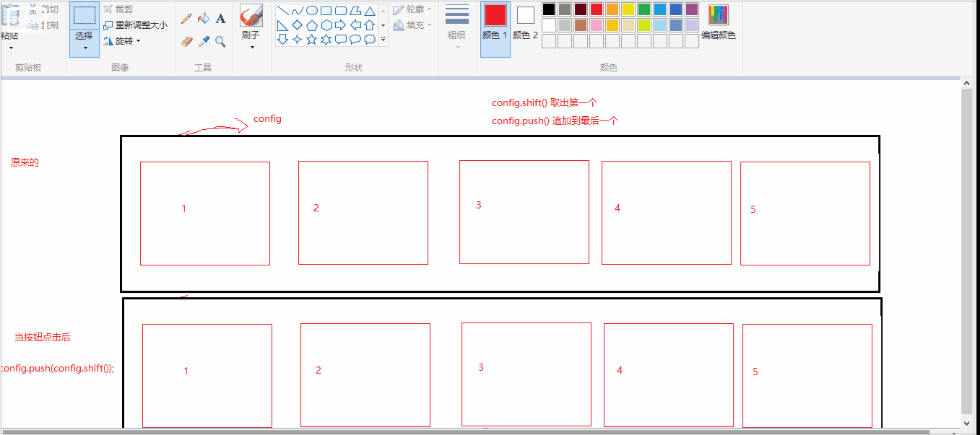Pick the lavender color swatch
This screenshot has height=435, width=980.
click(692, 25)
